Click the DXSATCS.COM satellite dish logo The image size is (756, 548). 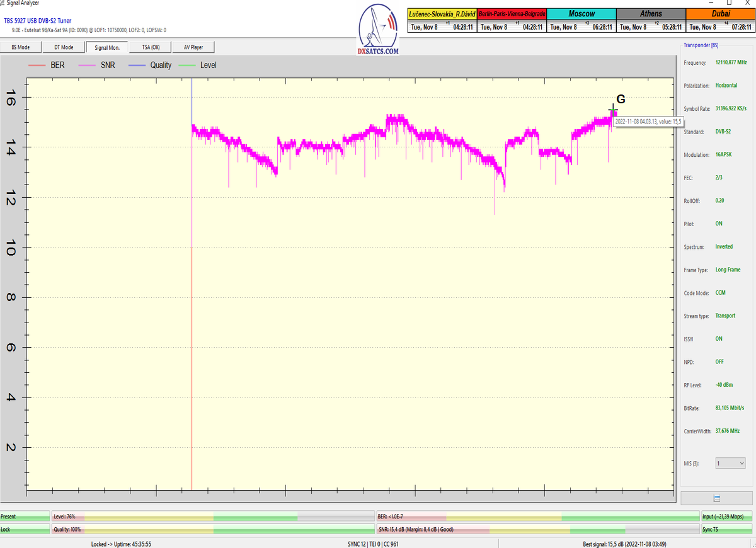pos(378,28)
